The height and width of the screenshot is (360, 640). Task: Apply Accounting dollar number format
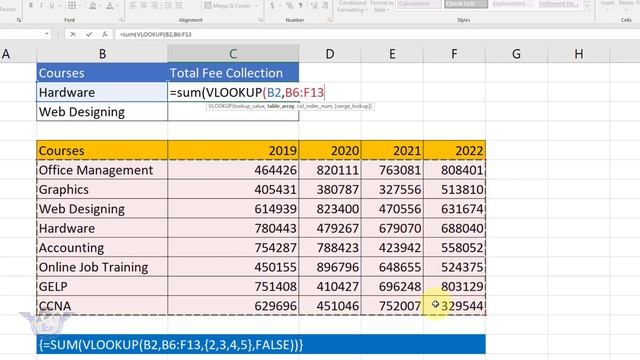(x=272, y=5)
